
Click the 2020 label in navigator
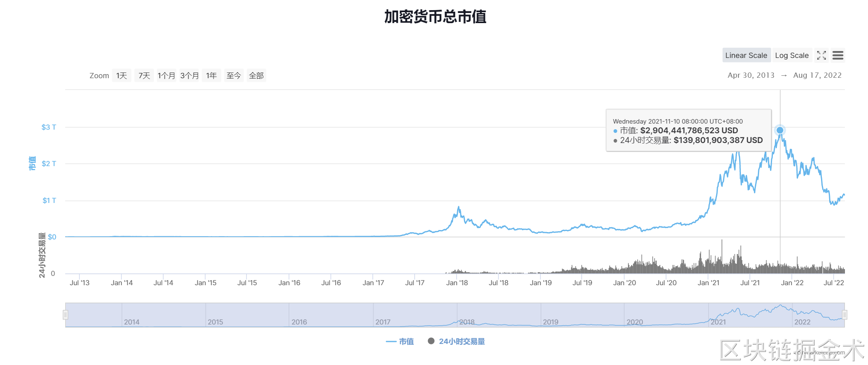pyautogui.click(x=635, y=322)
